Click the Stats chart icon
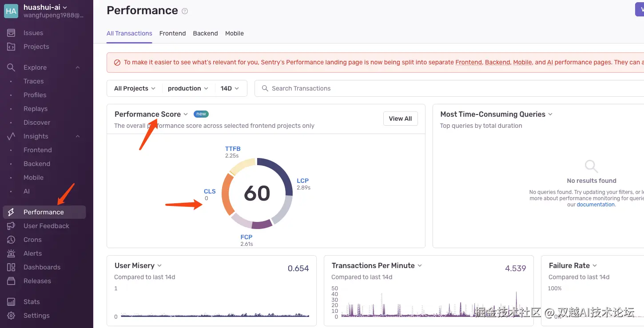This screenshot has height=328, width=644. tap(11, 302)
